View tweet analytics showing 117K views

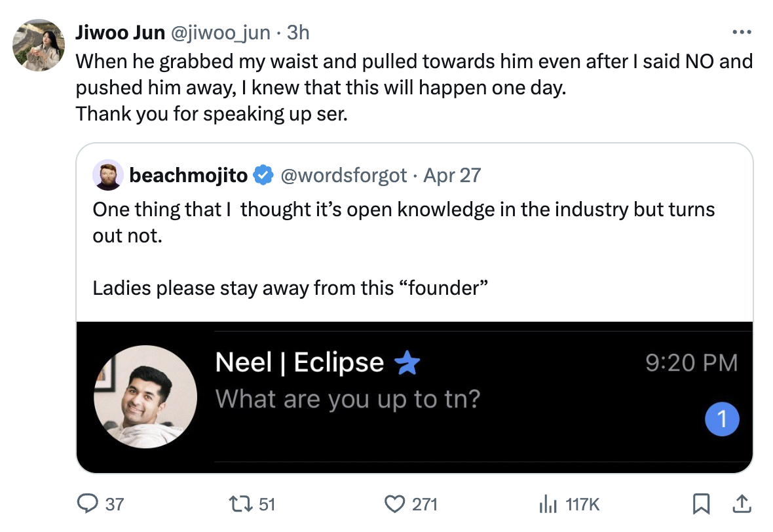point(549,504)
